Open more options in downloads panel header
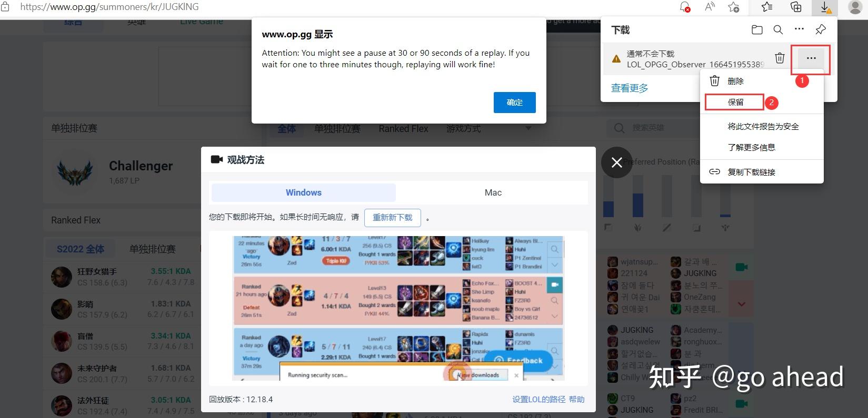The image size is (868, 418). point(799,29)
